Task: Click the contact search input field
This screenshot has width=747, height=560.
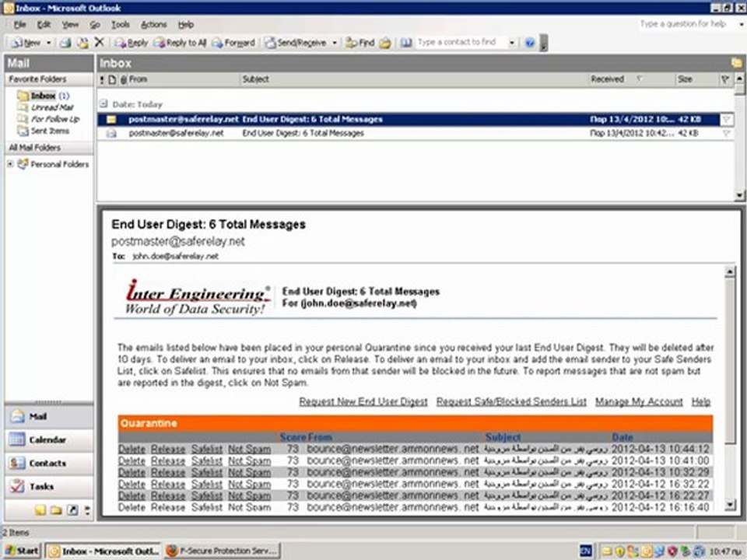Action: [461, 42]
